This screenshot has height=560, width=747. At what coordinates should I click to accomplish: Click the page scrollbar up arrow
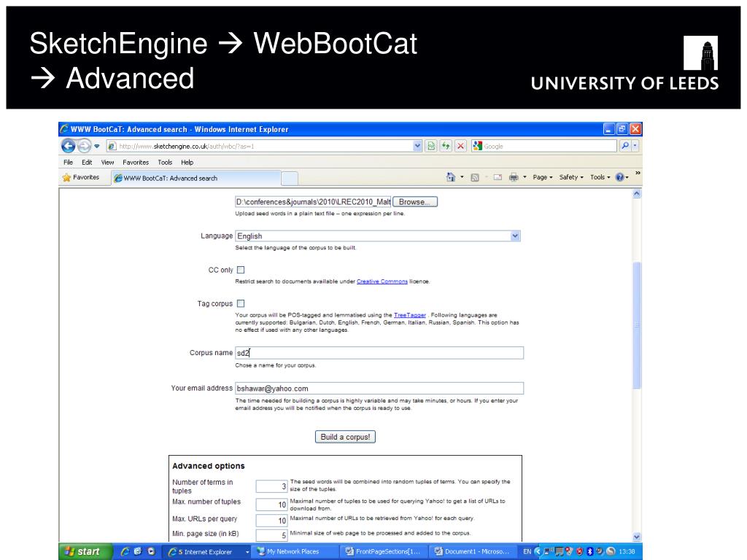coord(637,194)
